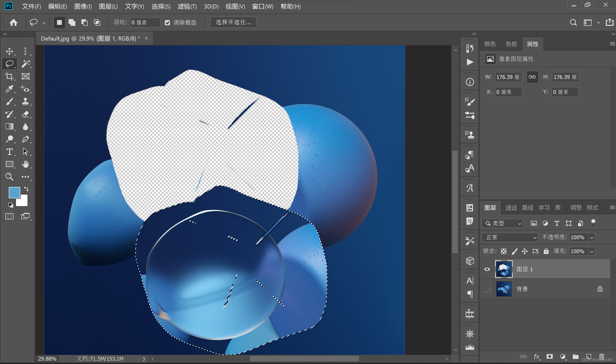
Task: Show the 背景 layer visibility box
Action: tap(487, 289)
